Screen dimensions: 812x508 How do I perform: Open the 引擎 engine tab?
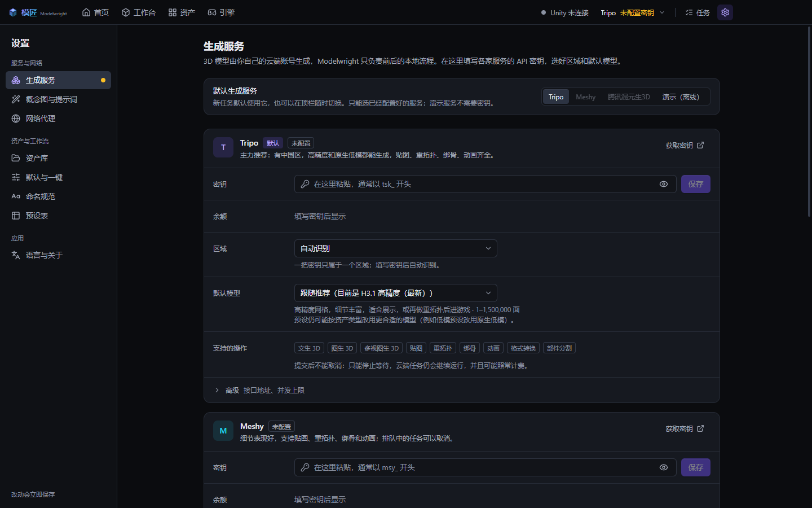[221, 12]
